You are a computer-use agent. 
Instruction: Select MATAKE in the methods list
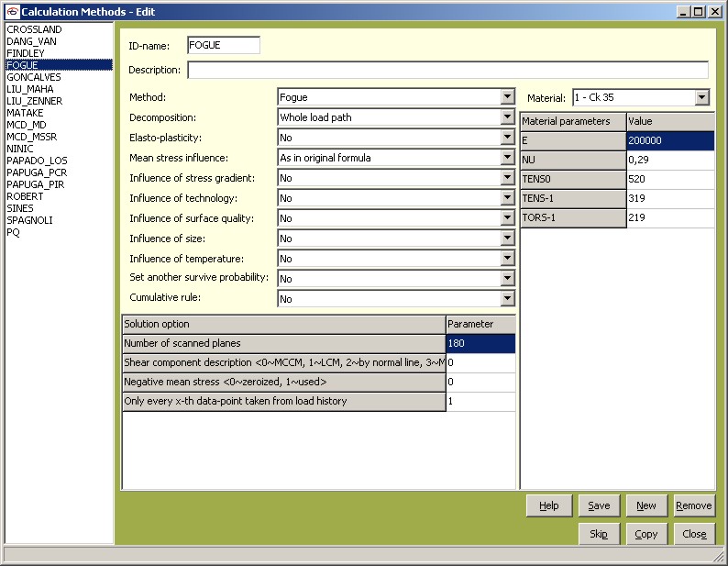pyautogui.click(x=59, y=113)
